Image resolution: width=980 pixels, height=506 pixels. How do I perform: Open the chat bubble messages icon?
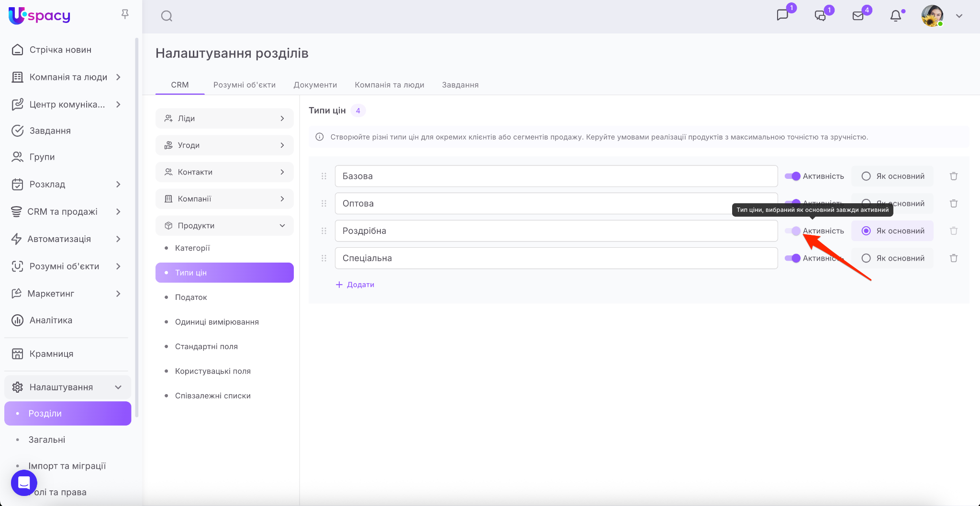pos(782,15)
